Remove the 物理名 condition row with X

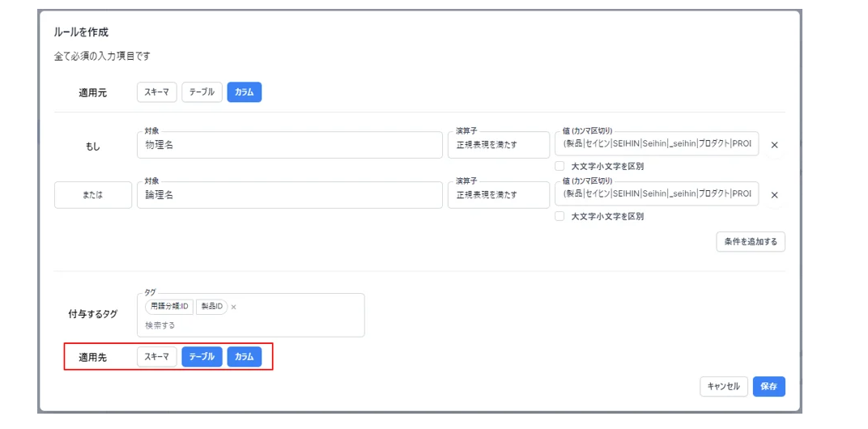(x=774, y=145)
